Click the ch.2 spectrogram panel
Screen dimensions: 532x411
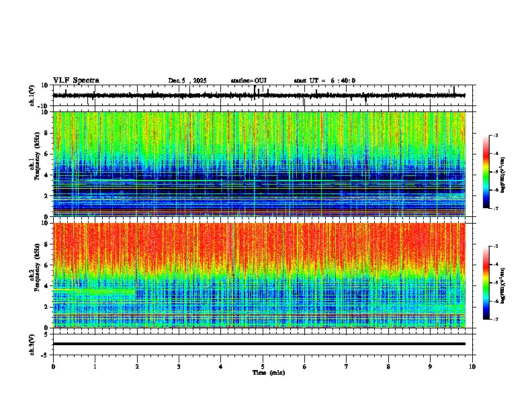click(x=259, y=275)
